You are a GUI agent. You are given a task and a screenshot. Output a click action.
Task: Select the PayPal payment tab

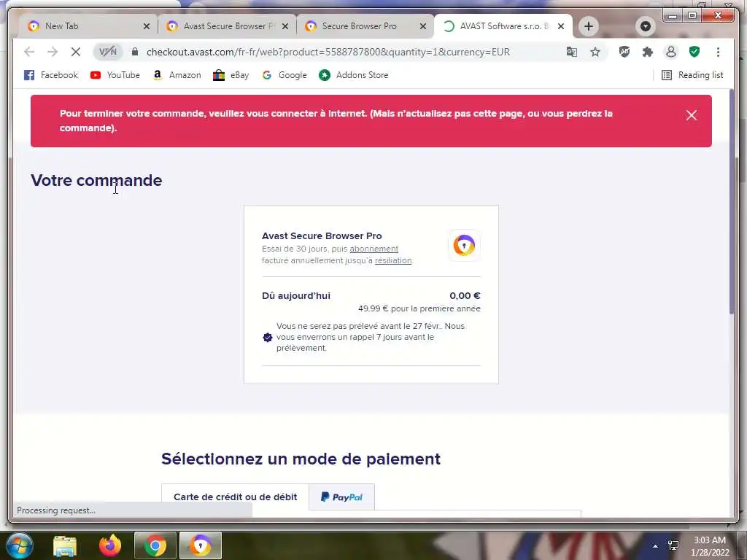341,497
